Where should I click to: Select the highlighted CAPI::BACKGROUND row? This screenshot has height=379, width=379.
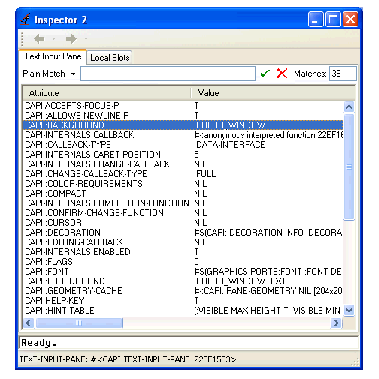pos(183,125)
